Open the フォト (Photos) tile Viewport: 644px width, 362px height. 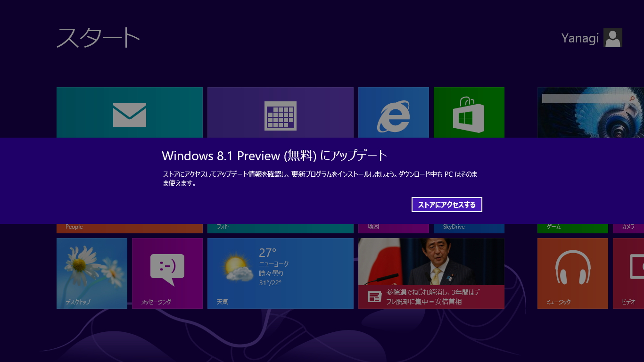coord(280,227)
